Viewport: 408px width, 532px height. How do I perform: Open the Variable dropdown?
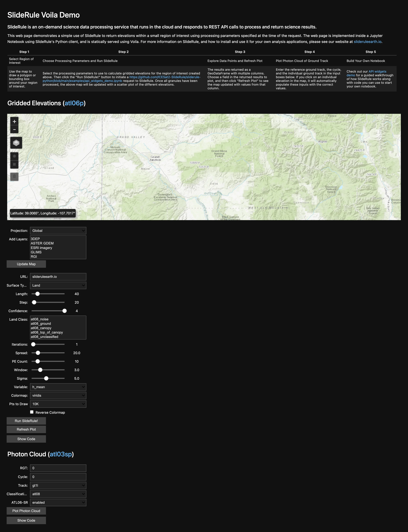point(58,387)
